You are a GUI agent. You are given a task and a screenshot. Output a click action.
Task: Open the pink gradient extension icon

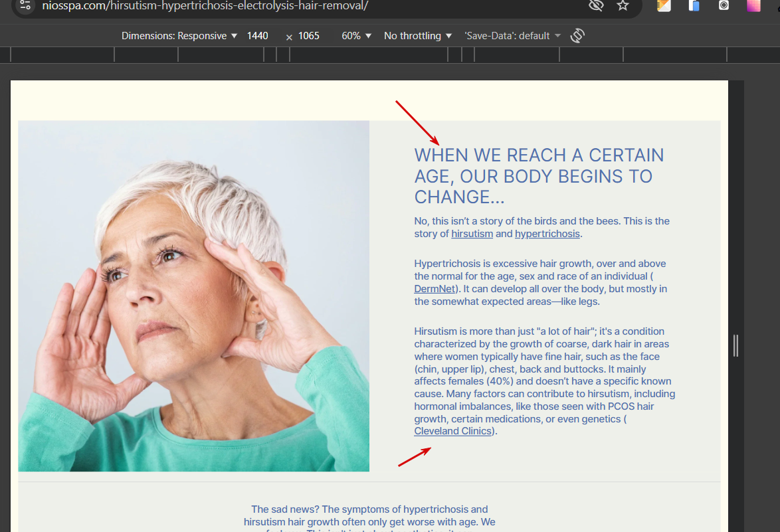pos(753,5)
